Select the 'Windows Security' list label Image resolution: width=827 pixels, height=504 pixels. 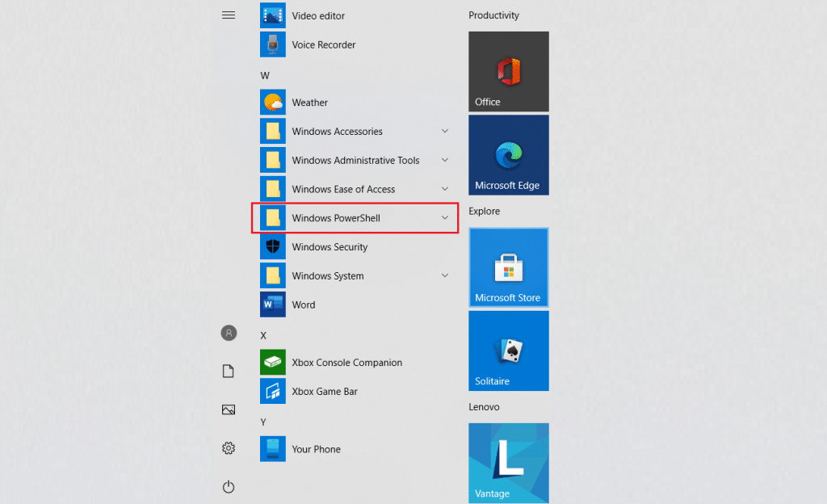pos(330,247)
